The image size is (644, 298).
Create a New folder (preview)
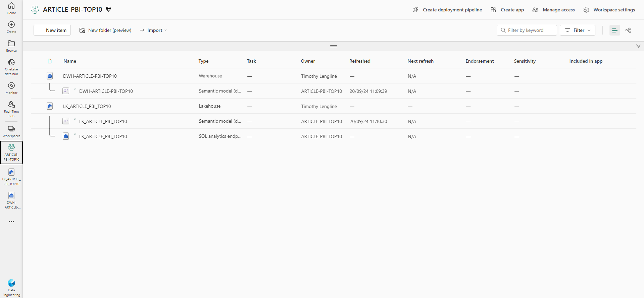coord(105,30)
